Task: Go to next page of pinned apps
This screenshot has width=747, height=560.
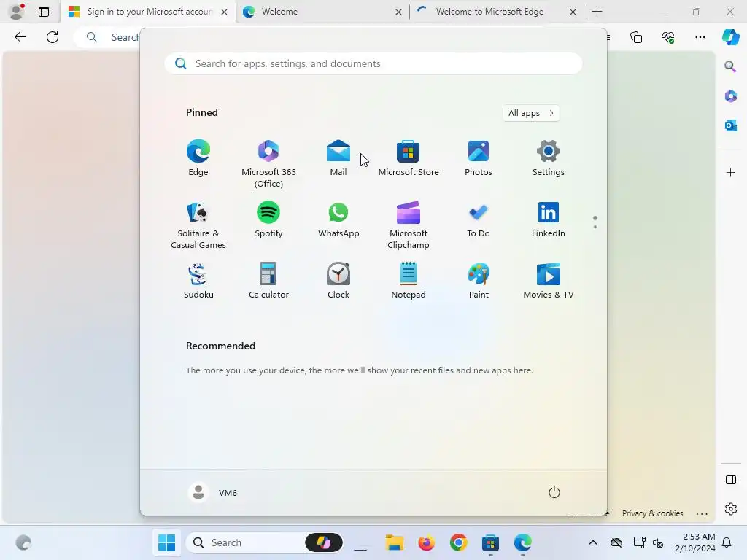Action: pos(595,227)
